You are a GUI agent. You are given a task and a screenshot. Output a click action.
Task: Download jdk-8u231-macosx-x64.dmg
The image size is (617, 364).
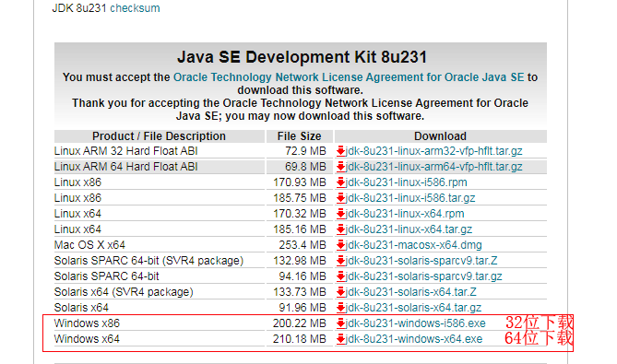(413, 245)
